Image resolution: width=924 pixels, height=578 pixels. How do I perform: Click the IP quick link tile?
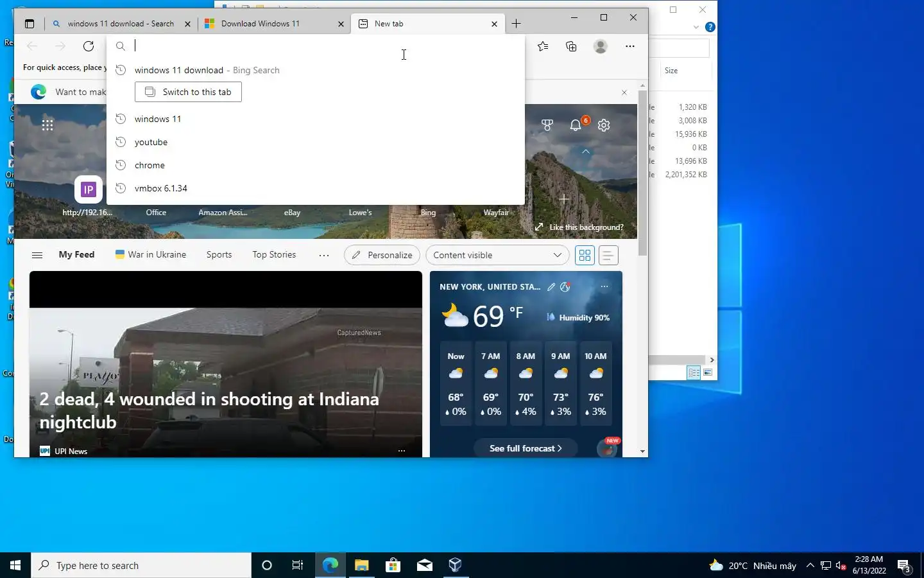(89, 189)
